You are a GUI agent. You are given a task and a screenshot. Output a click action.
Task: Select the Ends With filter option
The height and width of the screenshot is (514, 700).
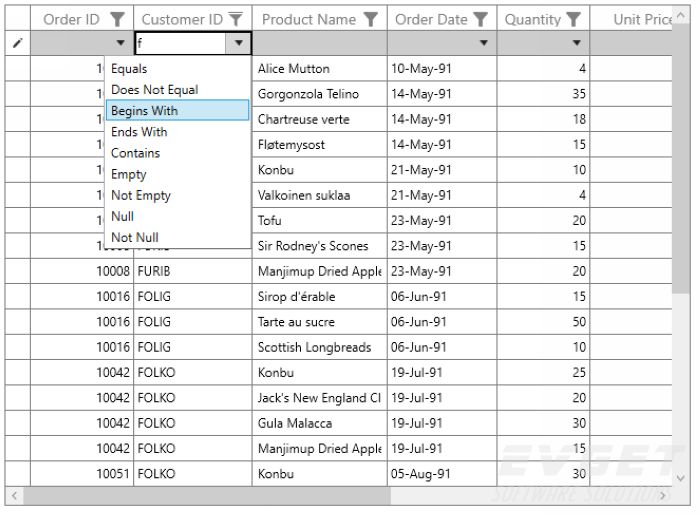point(177,132)
